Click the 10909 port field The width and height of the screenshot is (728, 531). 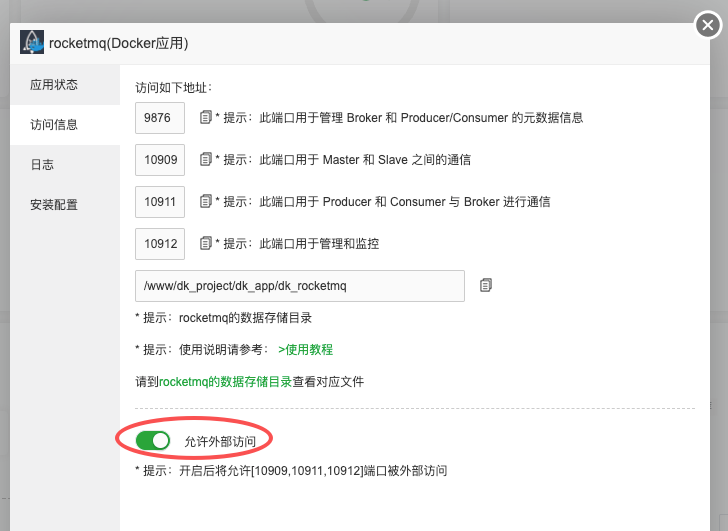159,160
